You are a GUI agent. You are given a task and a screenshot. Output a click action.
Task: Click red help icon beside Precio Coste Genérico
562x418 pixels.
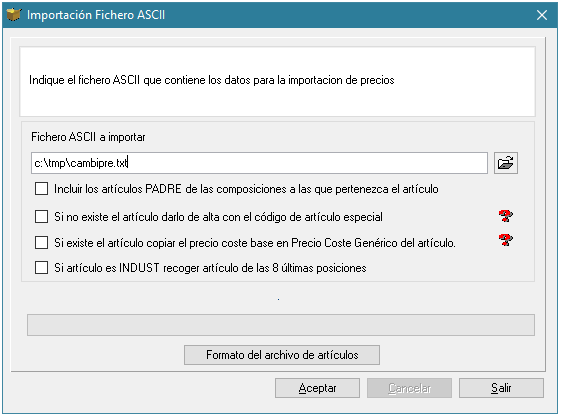point(505,240)
